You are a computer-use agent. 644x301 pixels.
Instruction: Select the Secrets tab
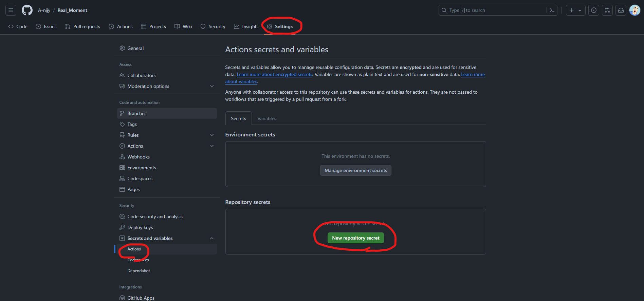click(x=239, y=118)
